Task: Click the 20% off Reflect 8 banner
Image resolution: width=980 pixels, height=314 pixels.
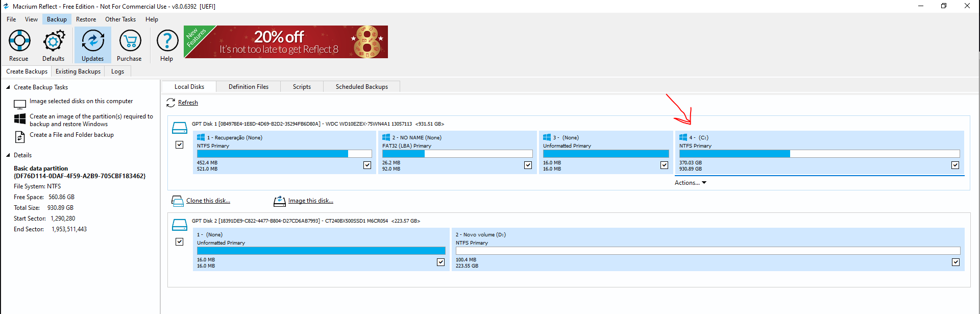Action: [x=286, y=42]
